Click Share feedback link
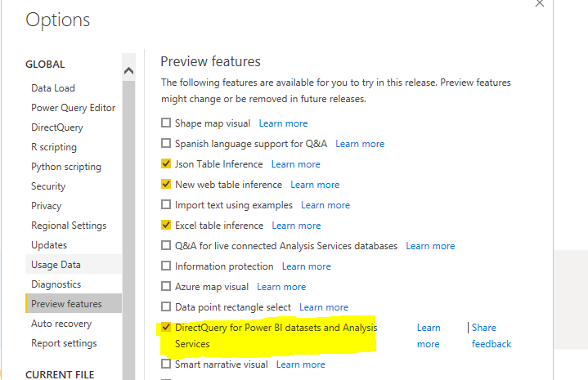 (x=491, y=336)
